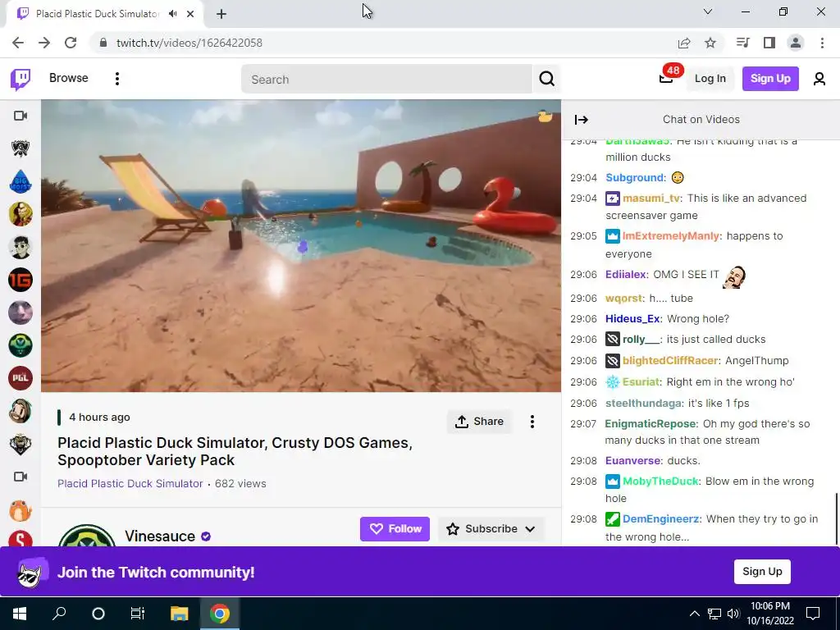Click the lower camera icon in the sidebar
The image size is (840, 630).
(x=21, y=477)
